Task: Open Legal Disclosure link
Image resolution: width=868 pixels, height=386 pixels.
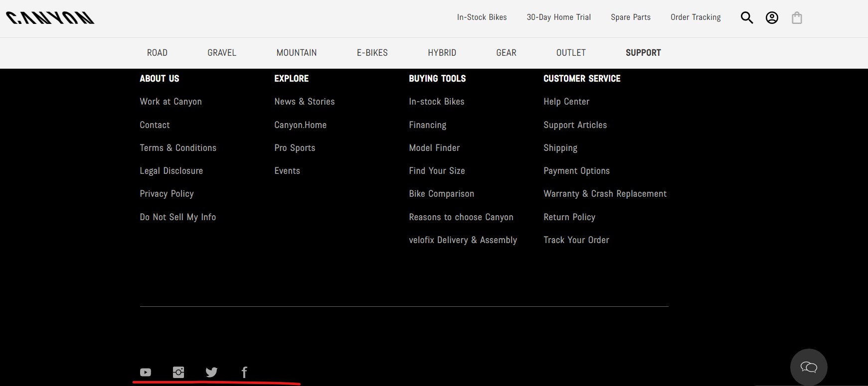Action: [172, 171]
